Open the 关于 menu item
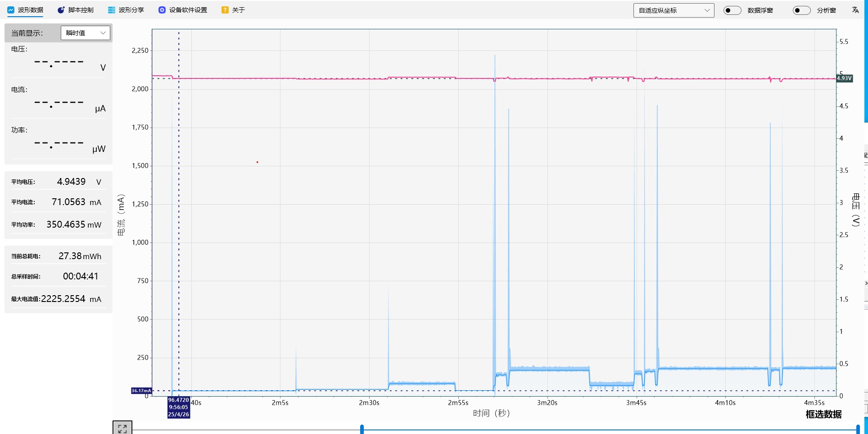Viewport: 868px width, 434px height. (x=233, y=10)
